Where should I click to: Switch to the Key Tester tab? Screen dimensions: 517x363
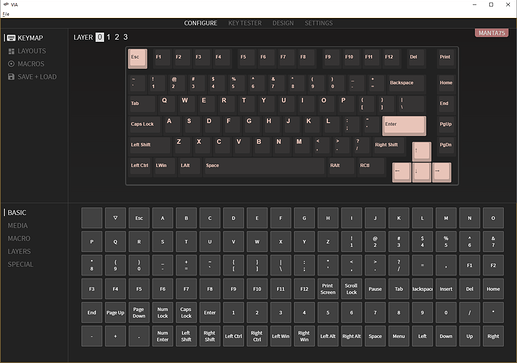tap(245, 23)
